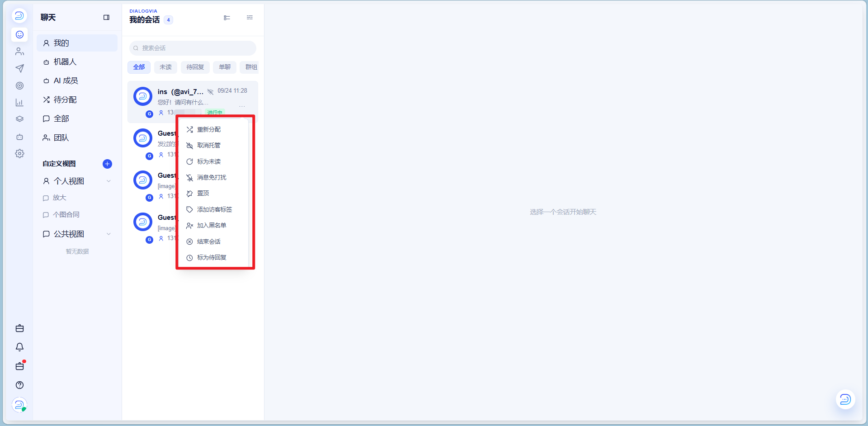This screenshot has height=426, width=868.
Task: Open the settings gear icon
Action: point(19,154)
